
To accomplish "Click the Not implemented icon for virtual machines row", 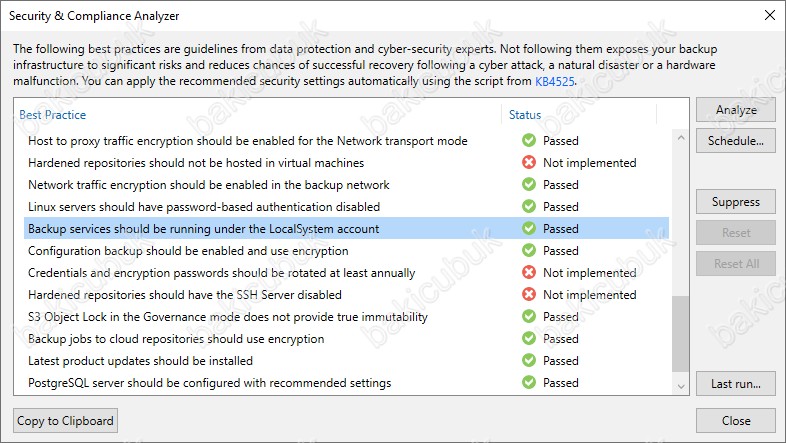I will point(529,163).
